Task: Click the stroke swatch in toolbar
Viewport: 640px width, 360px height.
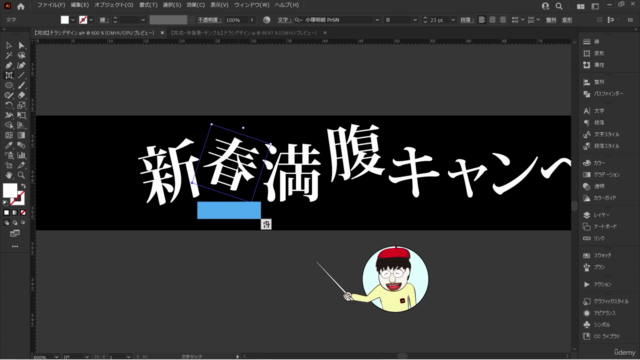Action: pyautogui.click(x=19, y=198)
